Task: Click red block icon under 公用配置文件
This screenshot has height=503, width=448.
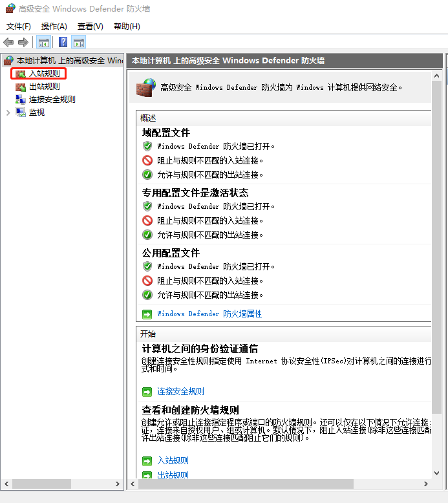Action: pyautogui.click(x=147, y=281)
